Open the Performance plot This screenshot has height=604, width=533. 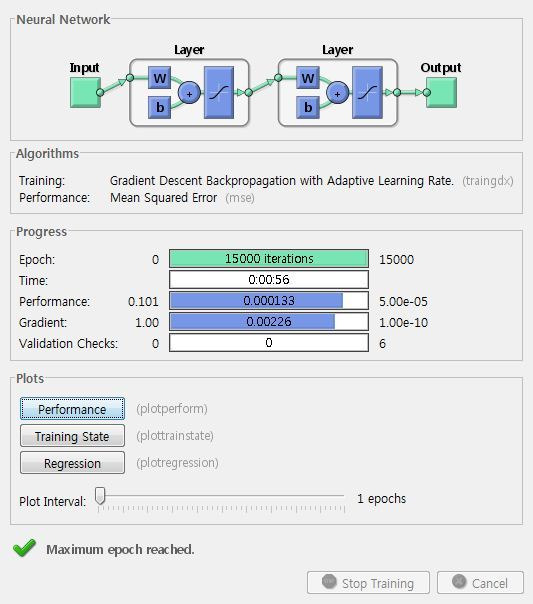[72, 409]
